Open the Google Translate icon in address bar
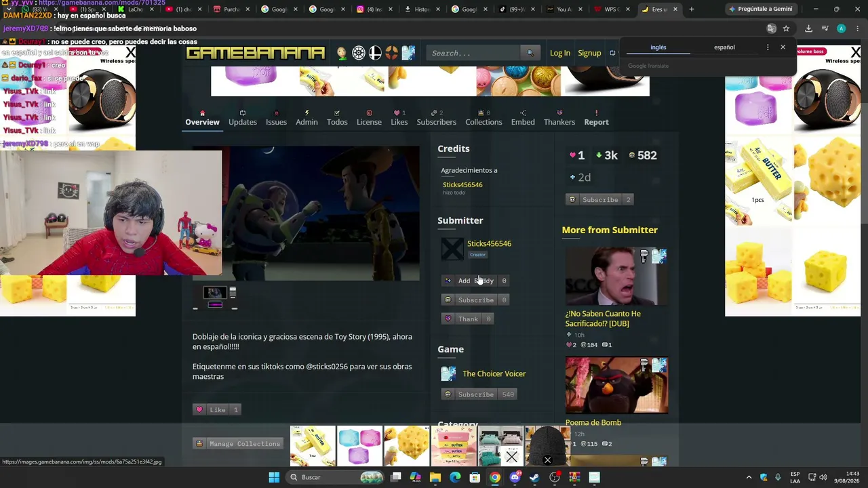The height and width of the screenshot is (488, 868). (x=771, y=28)
